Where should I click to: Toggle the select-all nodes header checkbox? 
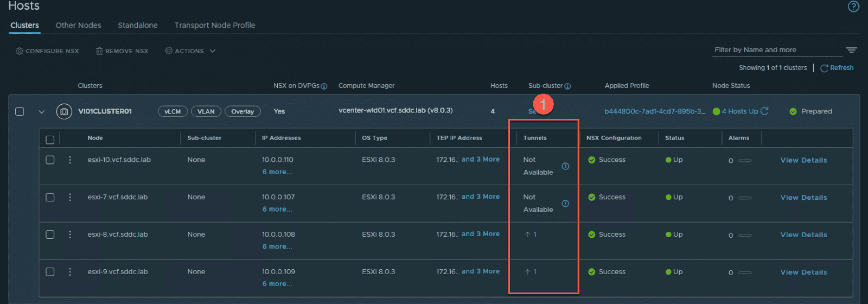coord(50,140)
